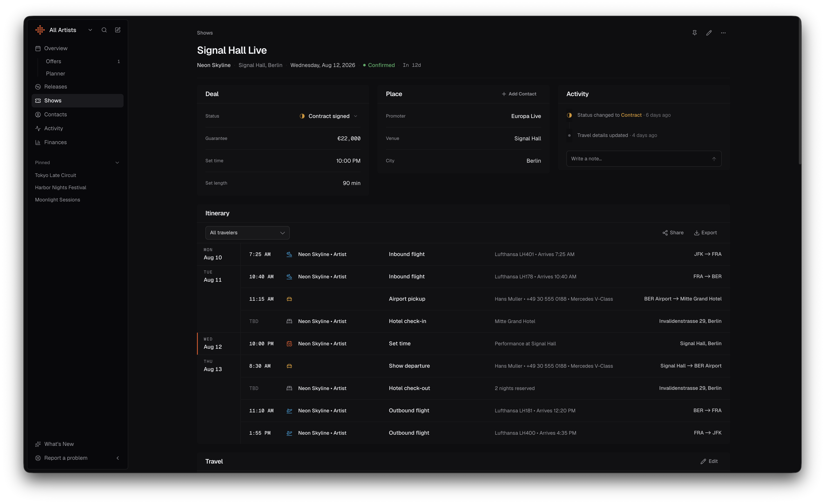Click Mitte Grand Hotel details text
Screen dimensions: 825x504
[x=515, y=321]
